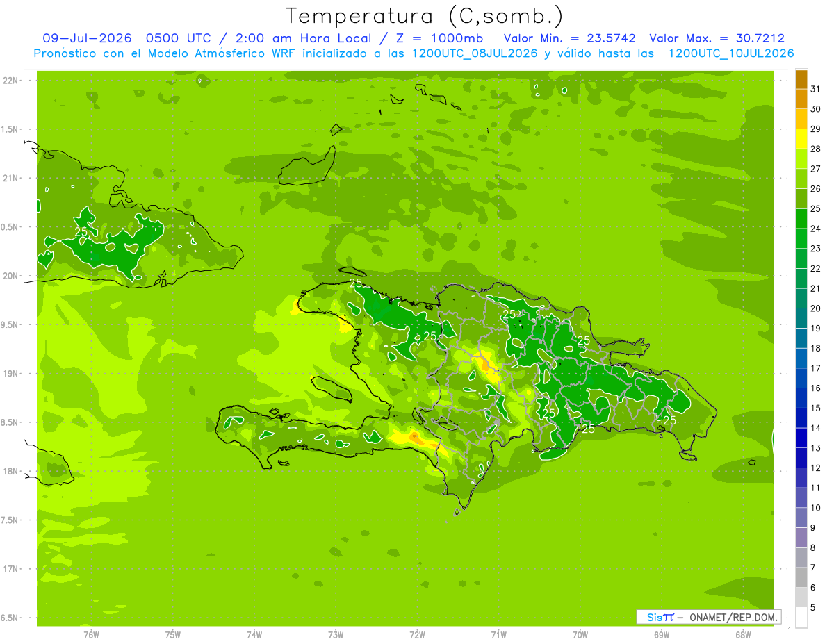834x644 pixels.
Task: Click legend value "31"
Action: (x=815, y=89)
